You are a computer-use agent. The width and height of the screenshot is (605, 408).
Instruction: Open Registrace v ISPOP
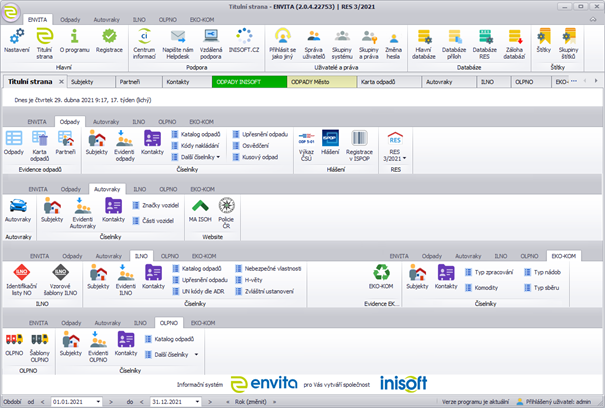(359, 146)
